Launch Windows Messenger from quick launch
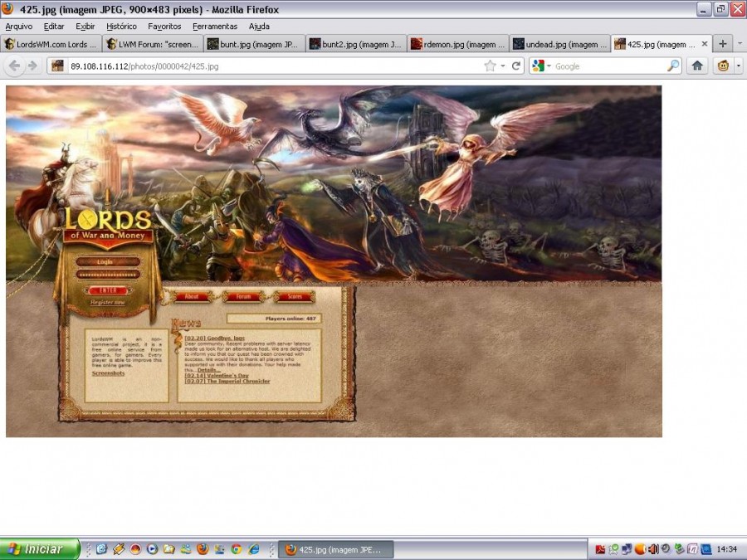 [185, 549]
